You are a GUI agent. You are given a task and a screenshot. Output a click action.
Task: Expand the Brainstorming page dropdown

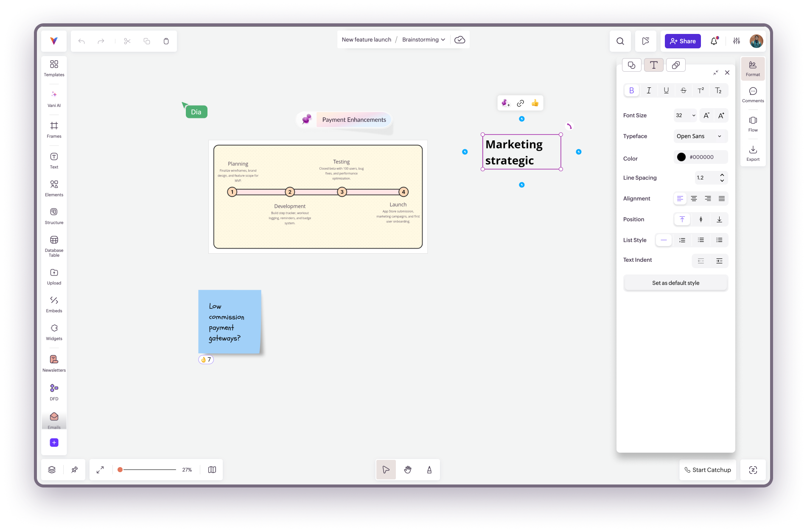point(423,39)
